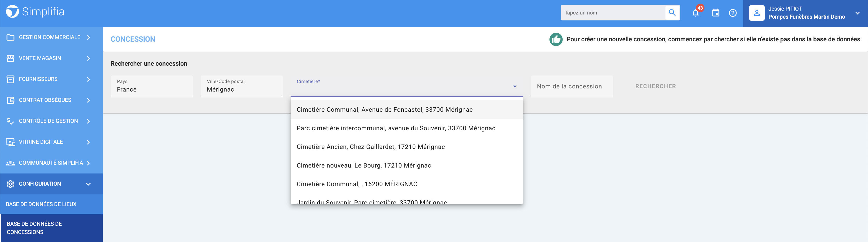The height and width of the screenshot is (242, 868).
Task: Collapse the Configuration section chevron
Action: tap(88, 184)
